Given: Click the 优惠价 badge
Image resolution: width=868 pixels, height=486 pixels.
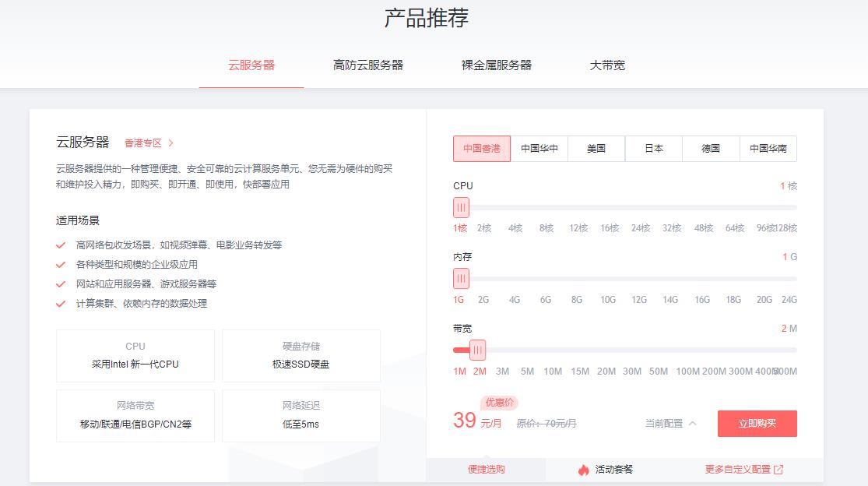Looking at the screenshot, I should pos(499,403).
